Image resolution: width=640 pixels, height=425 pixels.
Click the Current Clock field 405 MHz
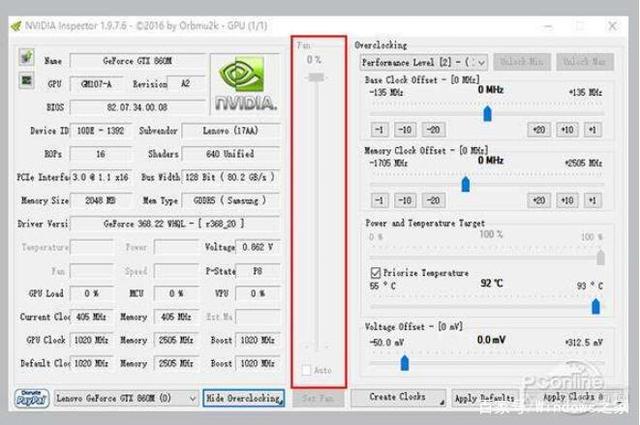[x=91, y=317]
